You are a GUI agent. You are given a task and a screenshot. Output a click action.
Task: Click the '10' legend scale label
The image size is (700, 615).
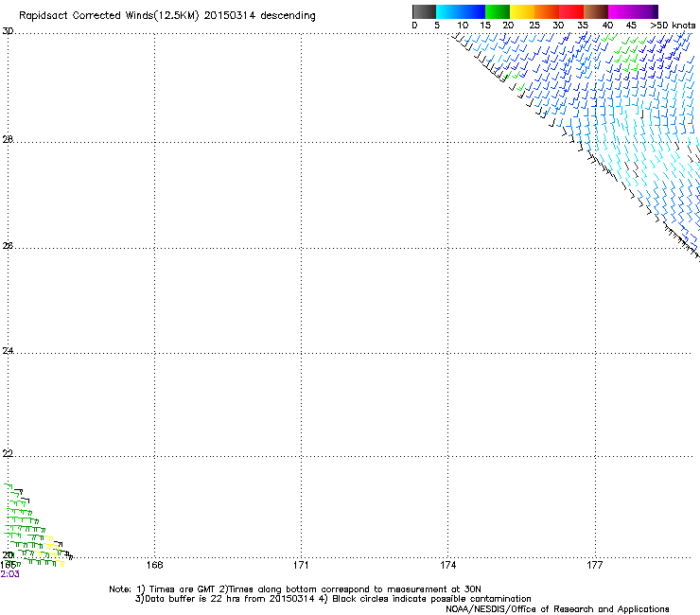click(463, 26)
